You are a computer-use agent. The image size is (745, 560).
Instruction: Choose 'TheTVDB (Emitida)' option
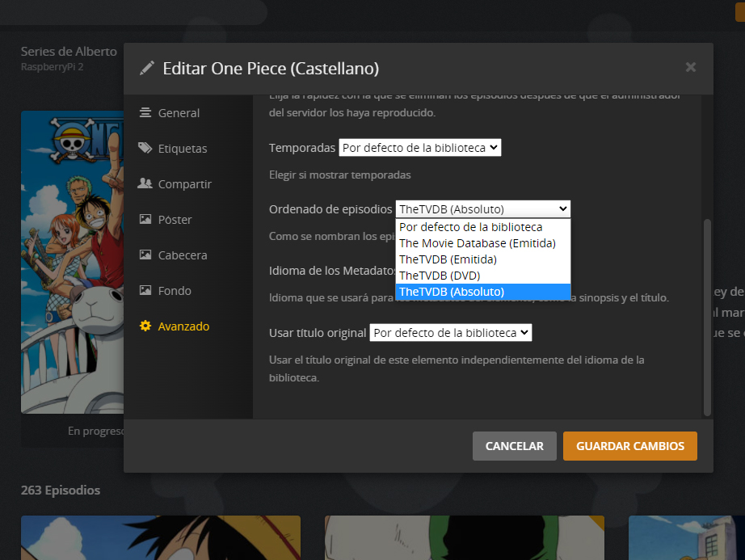[482, 259]
